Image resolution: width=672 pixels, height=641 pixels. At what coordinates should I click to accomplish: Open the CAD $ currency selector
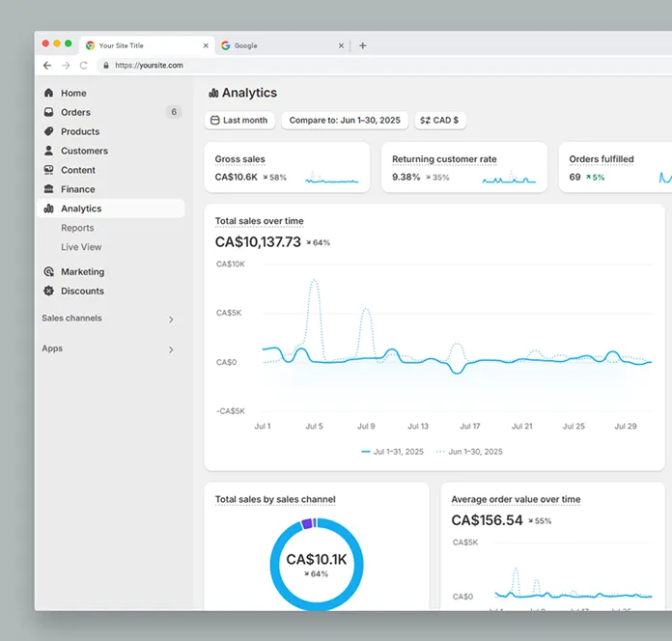click(439, 121)
